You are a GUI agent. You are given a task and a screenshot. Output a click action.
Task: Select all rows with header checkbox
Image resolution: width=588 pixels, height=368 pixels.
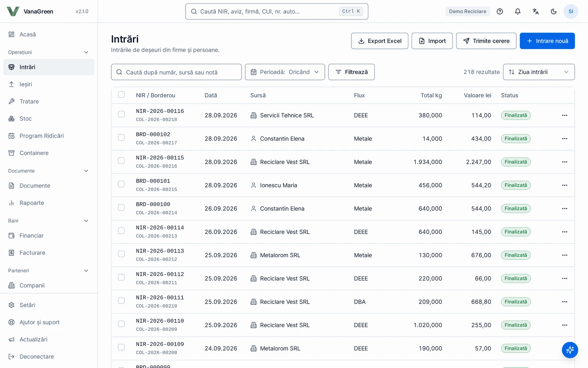click(121, 95)
